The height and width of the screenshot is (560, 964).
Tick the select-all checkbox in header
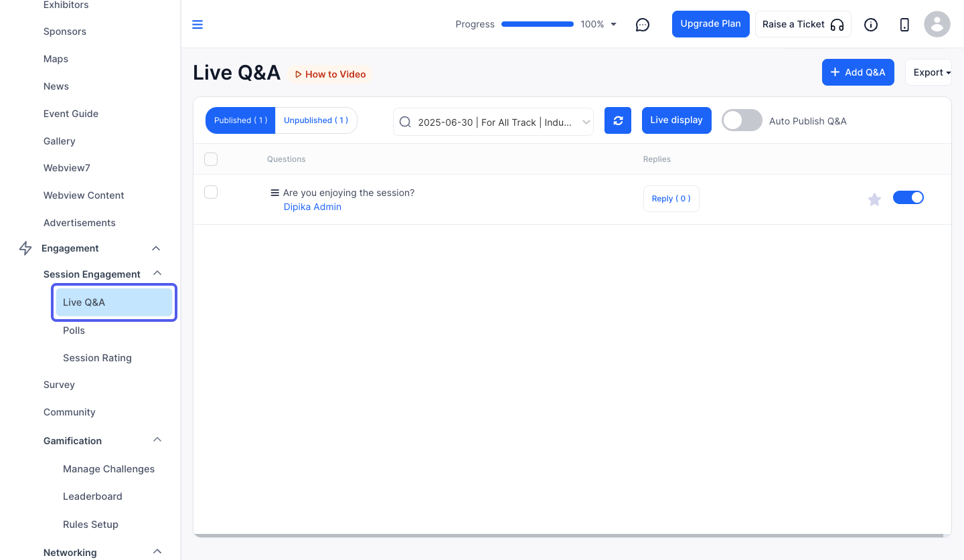pyautogui.click(x=211, y=159)
